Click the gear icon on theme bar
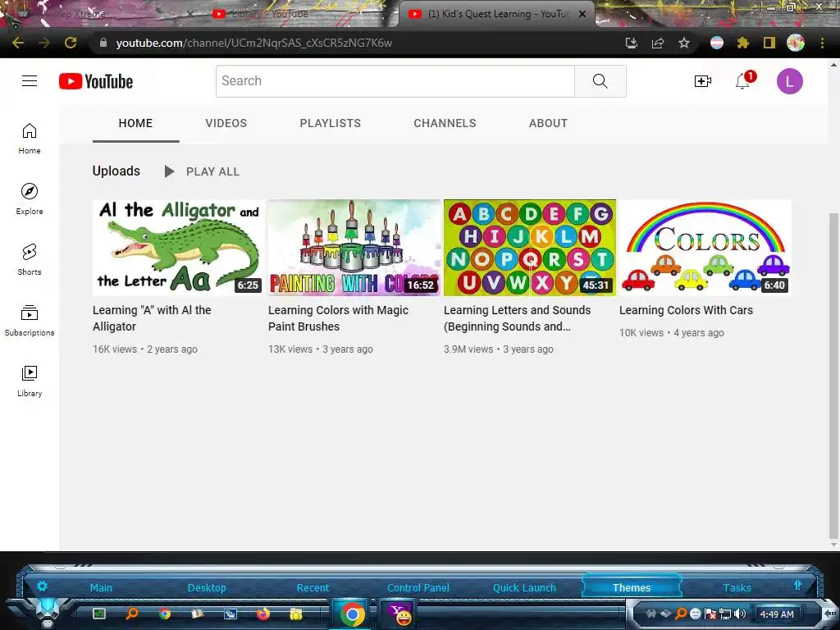Image resolution: width=840 pixels, height=630 pixels. [x=42, y=586]
